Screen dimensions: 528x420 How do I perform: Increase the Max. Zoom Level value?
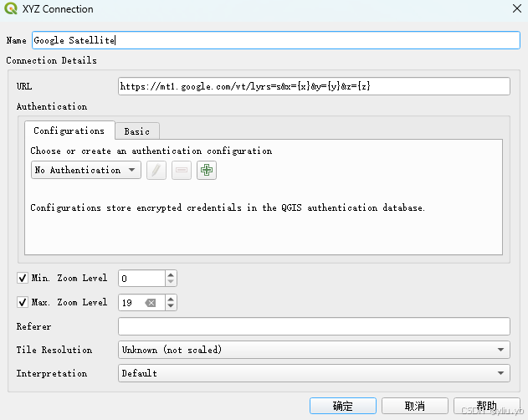point(171,299)
